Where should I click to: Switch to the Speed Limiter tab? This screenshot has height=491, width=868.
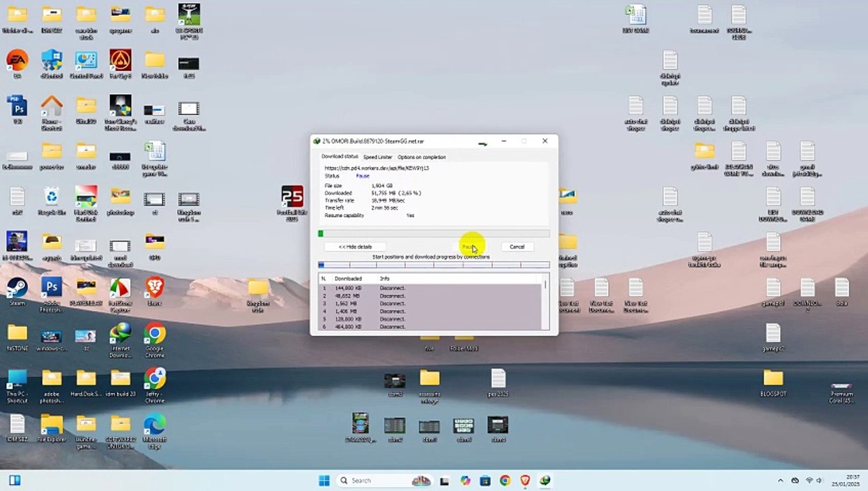[377, 157]
